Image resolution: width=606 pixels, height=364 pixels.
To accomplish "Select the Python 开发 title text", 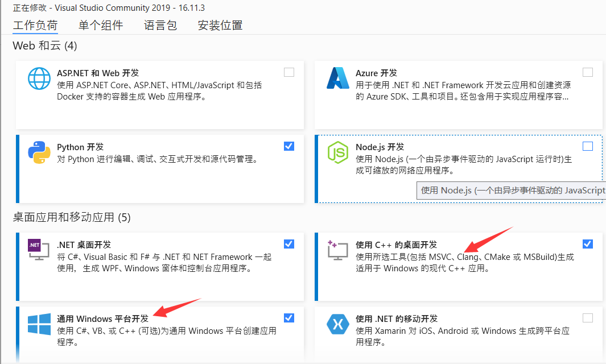I will tap(80, 147).
